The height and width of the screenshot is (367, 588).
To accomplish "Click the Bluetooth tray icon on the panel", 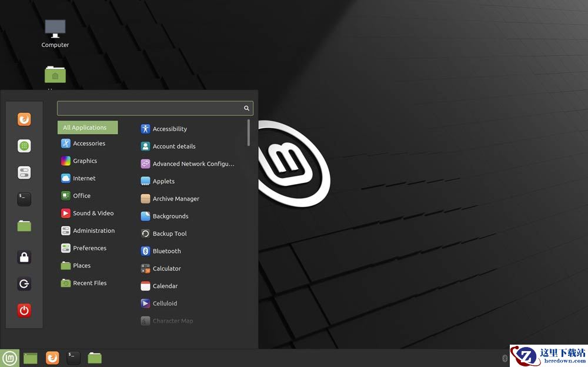I will (x=505, y=358).
